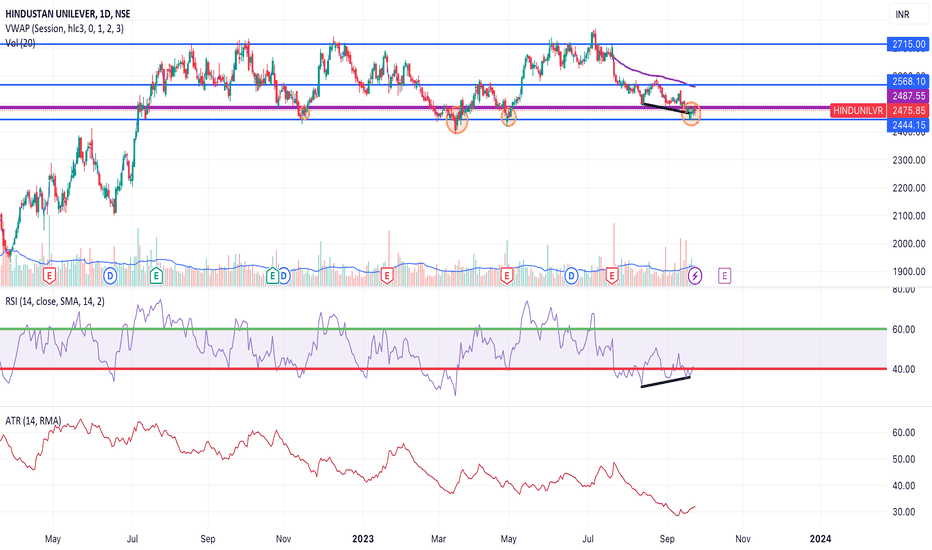Click the RSI 40.00 axis value
The width and height of the screenshot is (932, 550).
[x=903, y=369]
